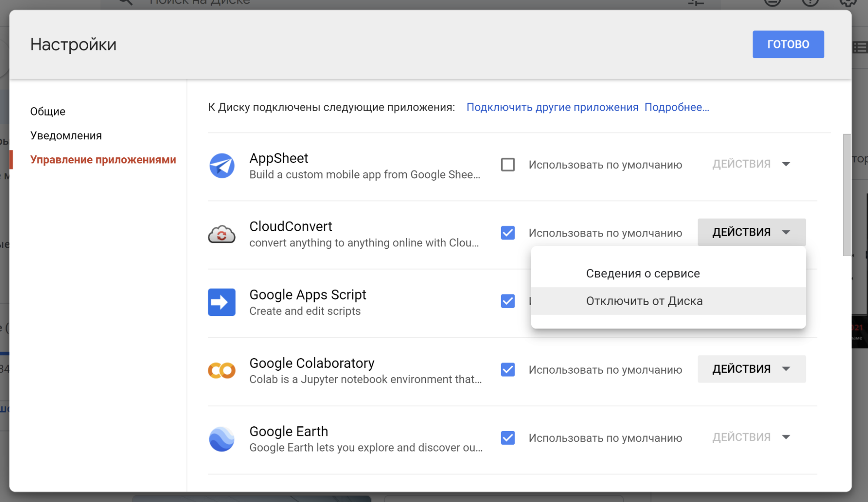Click 'Google Earth lets you explore' description

pos(366,448)
